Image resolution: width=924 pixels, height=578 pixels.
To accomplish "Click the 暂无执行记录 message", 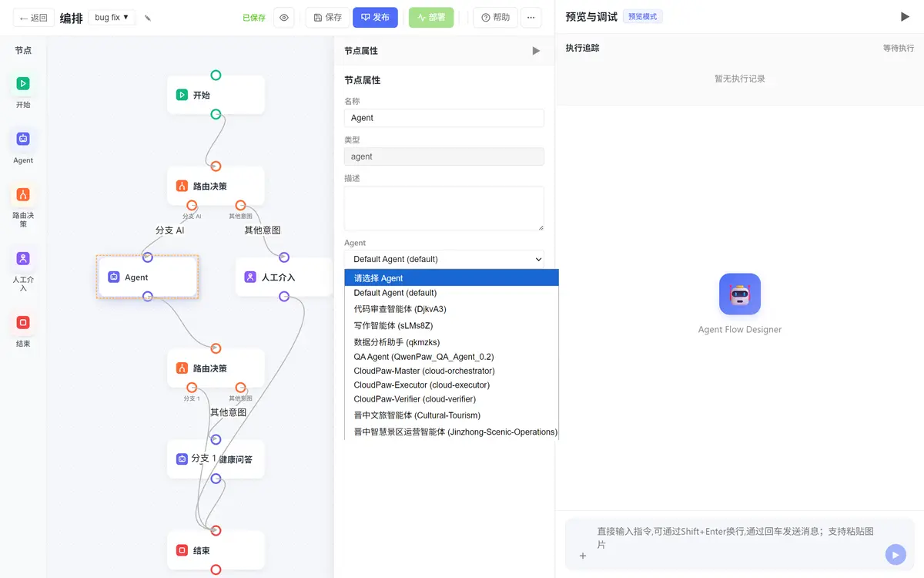I will pos(740,79).
